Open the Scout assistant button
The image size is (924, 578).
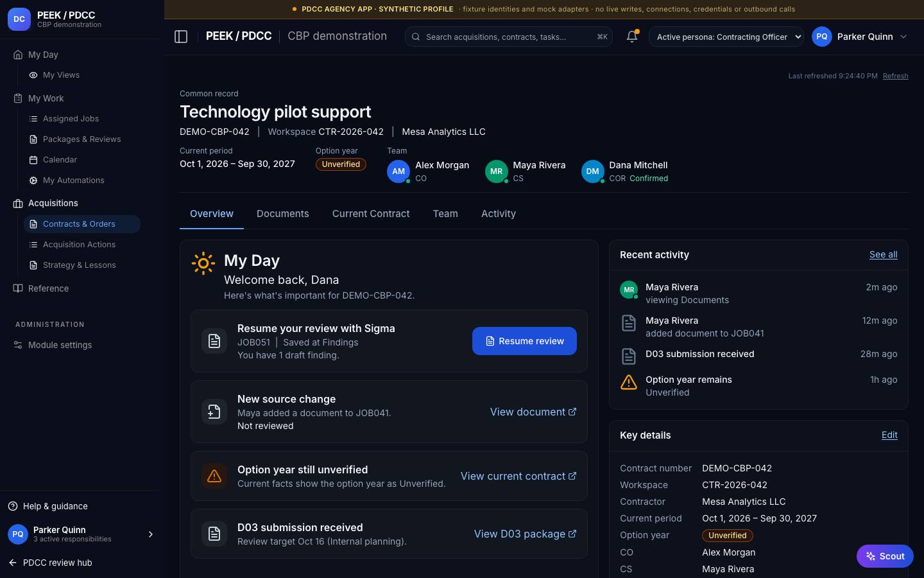tap(885, 556)
